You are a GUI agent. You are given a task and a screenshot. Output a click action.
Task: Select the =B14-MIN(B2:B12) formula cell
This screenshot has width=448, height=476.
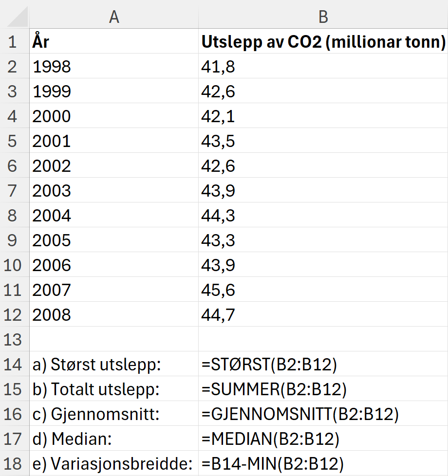[323, 464]
